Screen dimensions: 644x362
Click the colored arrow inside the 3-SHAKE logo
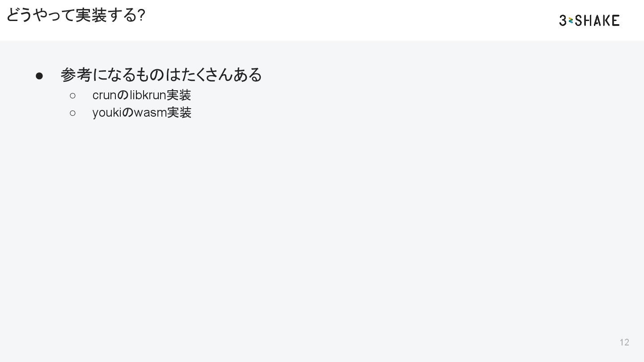571,20
